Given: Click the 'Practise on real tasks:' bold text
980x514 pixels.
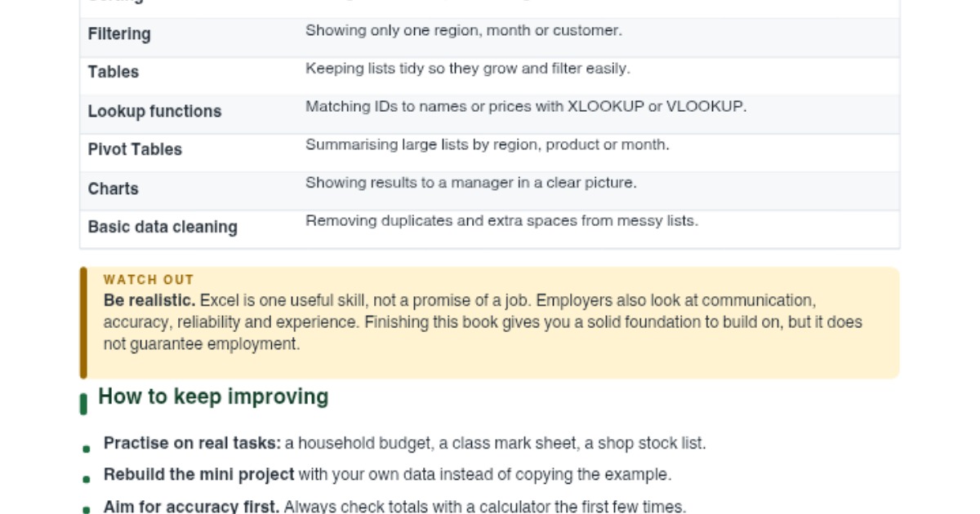Looking at the screenshot, I should (x=192, y=444).
